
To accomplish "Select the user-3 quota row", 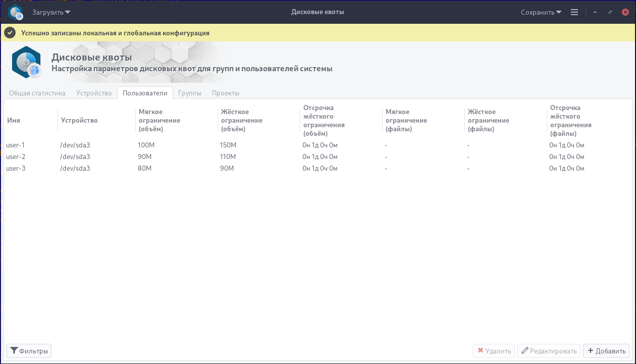I will click(16, 169).
